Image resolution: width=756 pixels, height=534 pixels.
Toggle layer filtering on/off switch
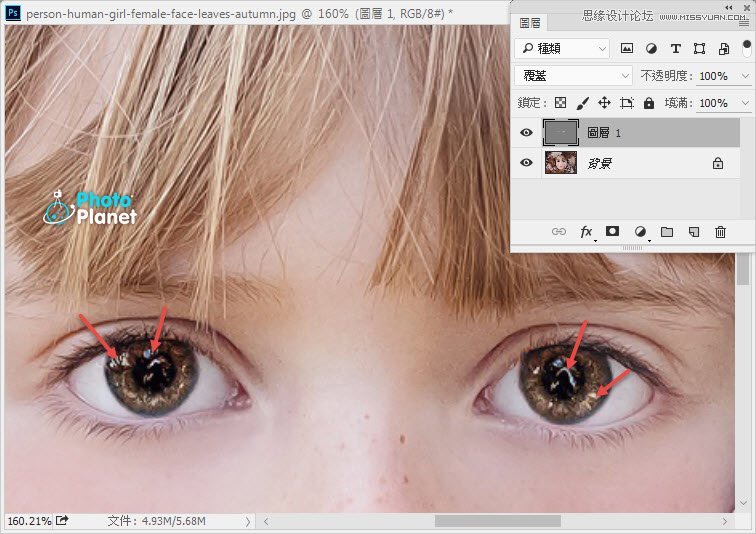point(746,48)
